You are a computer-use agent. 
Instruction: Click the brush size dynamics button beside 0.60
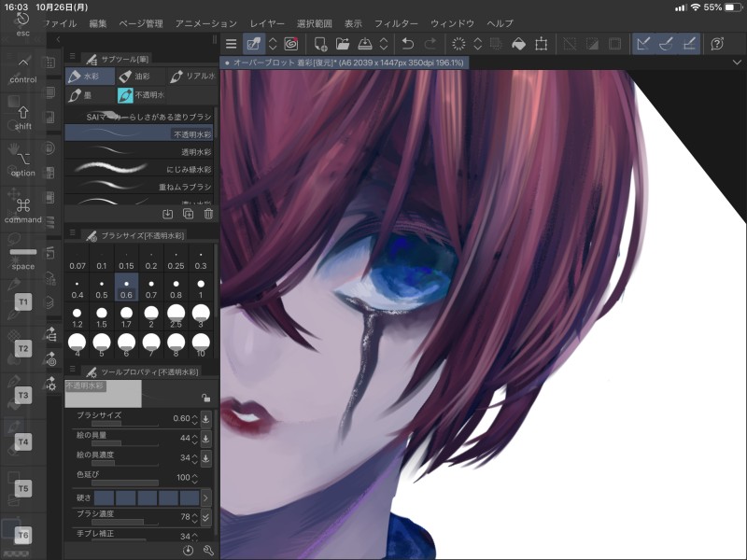(x=205, y=418)
